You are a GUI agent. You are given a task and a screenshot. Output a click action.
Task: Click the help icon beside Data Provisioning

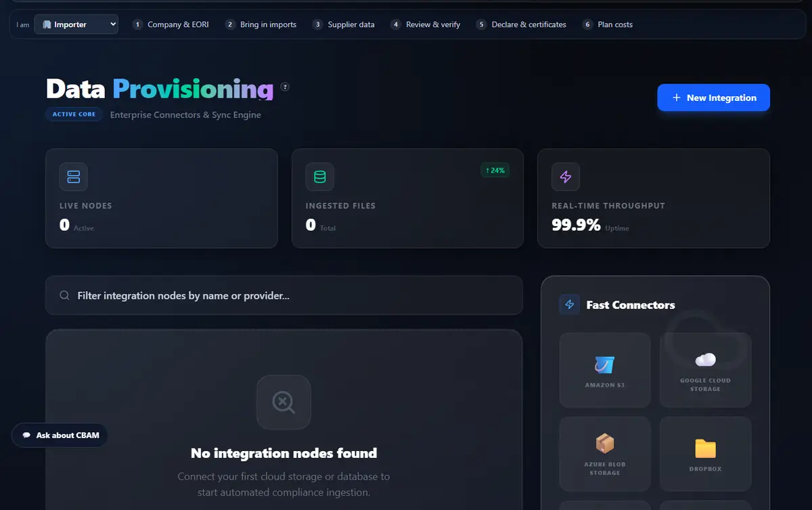(285, 87)
